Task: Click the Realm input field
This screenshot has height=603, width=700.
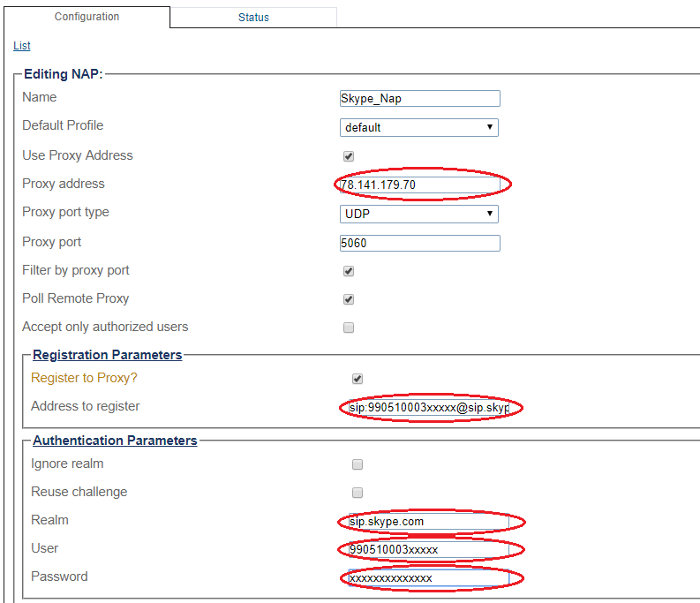Action: tap(428, 522)
